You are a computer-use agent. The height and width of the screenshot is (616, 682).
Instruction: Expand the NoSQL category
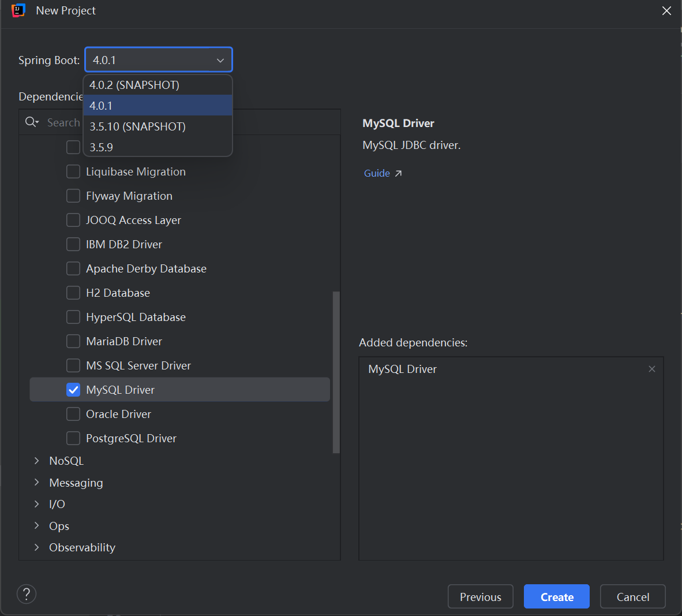coord(36,461)
